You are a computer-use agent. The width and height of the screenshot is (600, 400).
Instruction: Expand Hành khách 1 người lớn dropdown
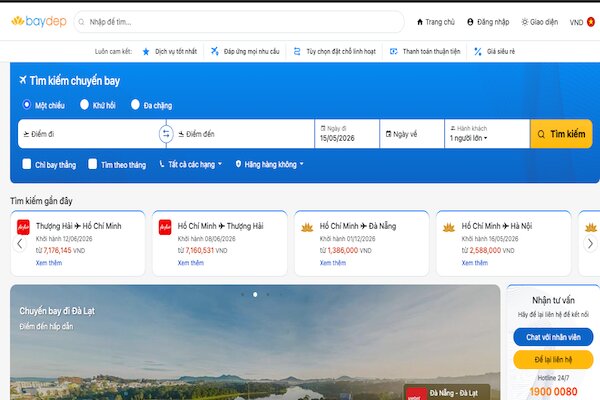[487, 134]
